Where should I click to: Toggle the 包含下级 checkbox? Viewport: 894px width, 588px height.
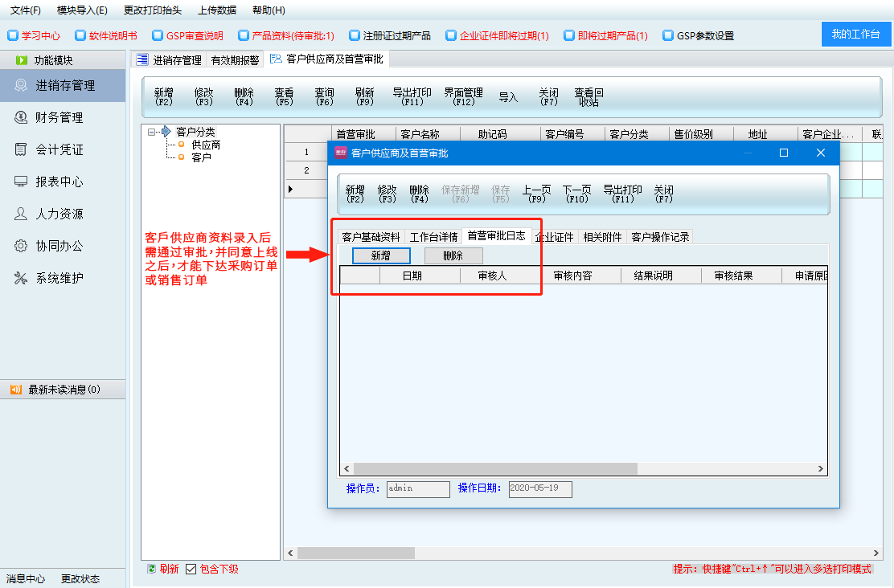[191, 569]
